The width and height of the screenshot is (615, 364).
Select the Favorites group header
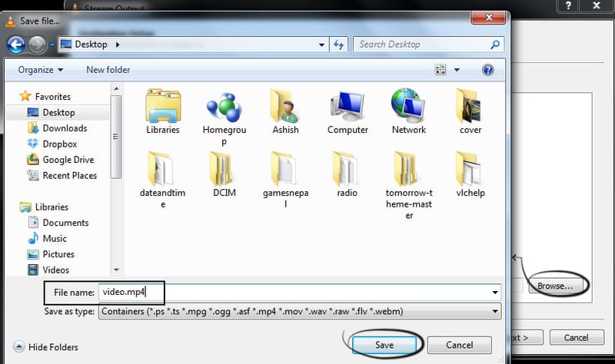tap(45, 97)
